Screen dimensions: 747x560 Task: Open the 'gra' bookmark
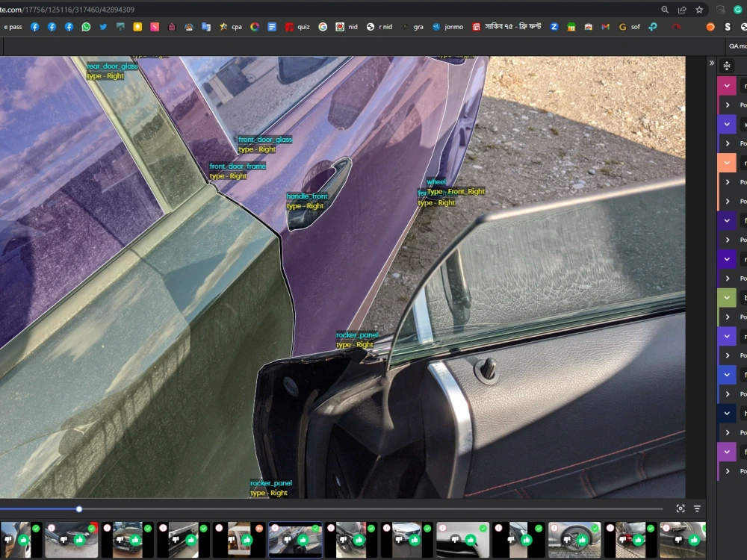[413, 27]
